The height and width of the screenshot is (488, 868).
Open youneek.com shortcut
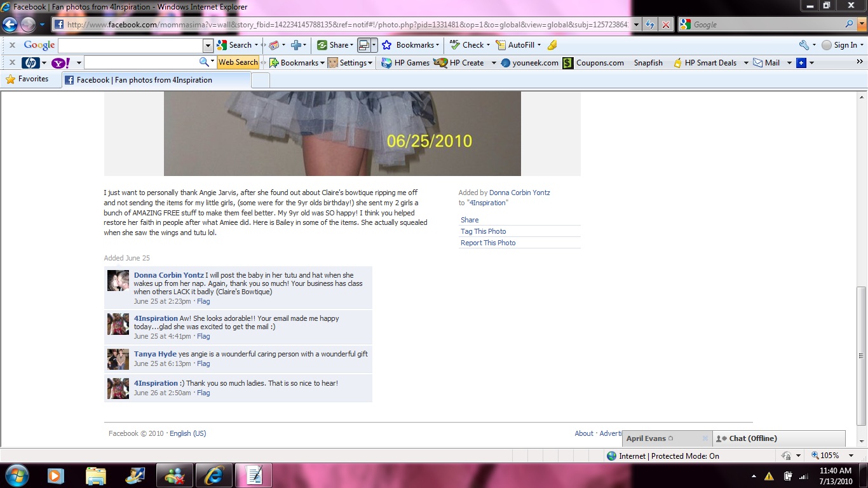pyautogui.click(x=529, y=63)
